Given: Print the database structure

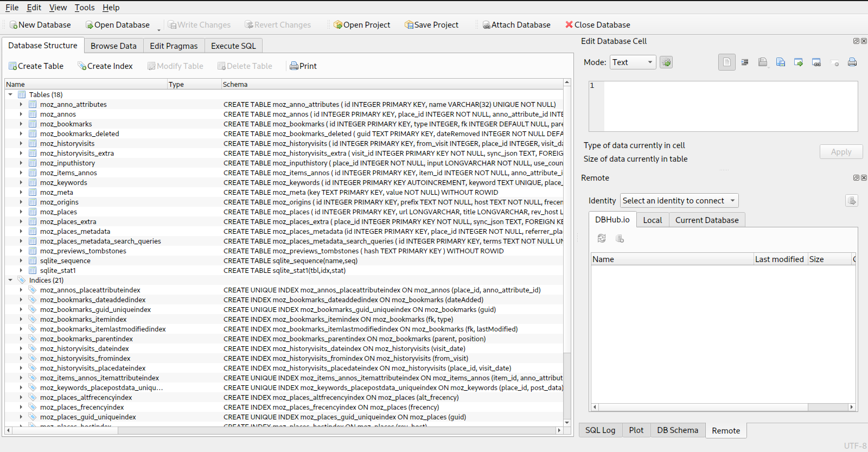Looking at the screenshot, I should [303, 66].
